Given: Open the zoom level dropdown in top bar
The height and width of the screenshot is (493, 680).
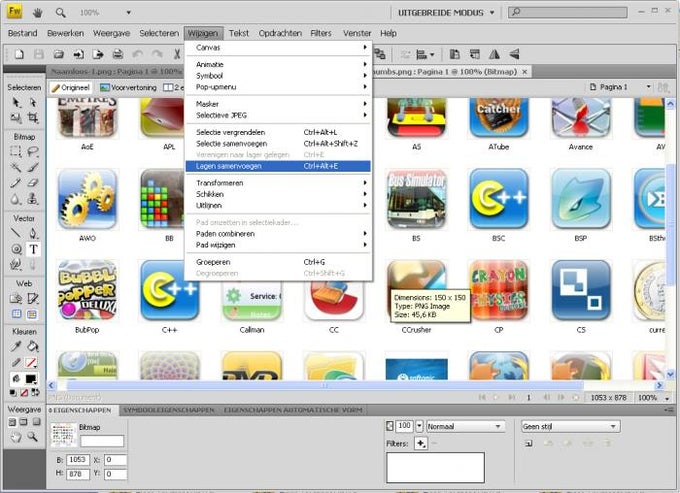Looking at the screenshot, I should tap(128, 13).
